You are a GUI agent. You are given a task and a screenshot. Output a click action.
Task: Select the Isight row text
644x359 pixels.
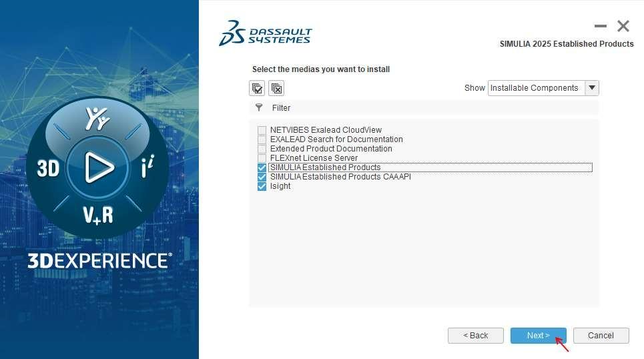pyautogui.click(x=280, y=186)
